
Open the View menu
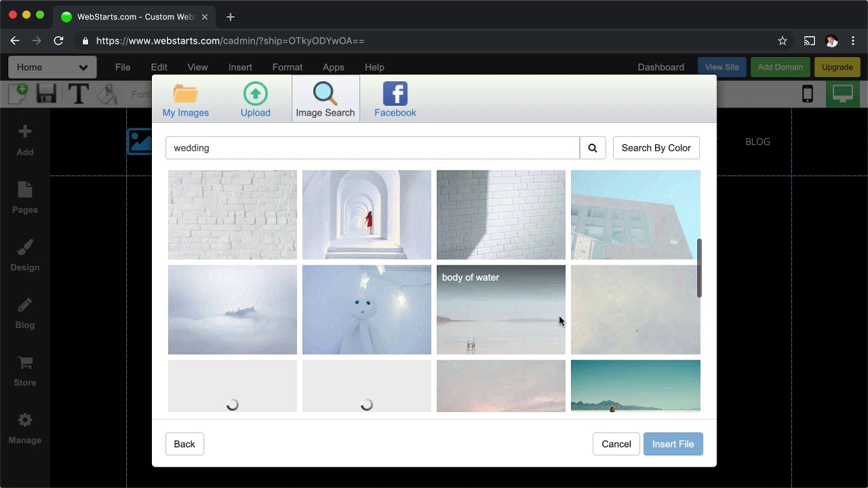[197, 67]
